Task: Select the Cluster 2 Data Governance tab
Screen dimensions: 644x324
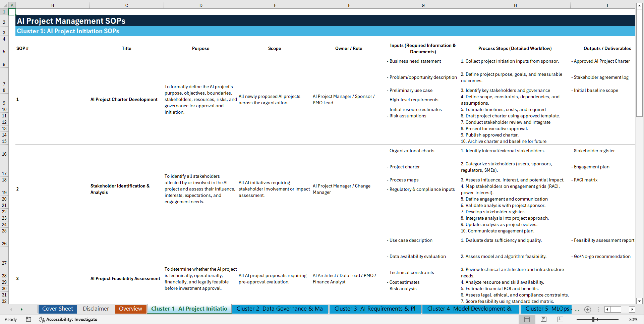Action: (280, 309)
